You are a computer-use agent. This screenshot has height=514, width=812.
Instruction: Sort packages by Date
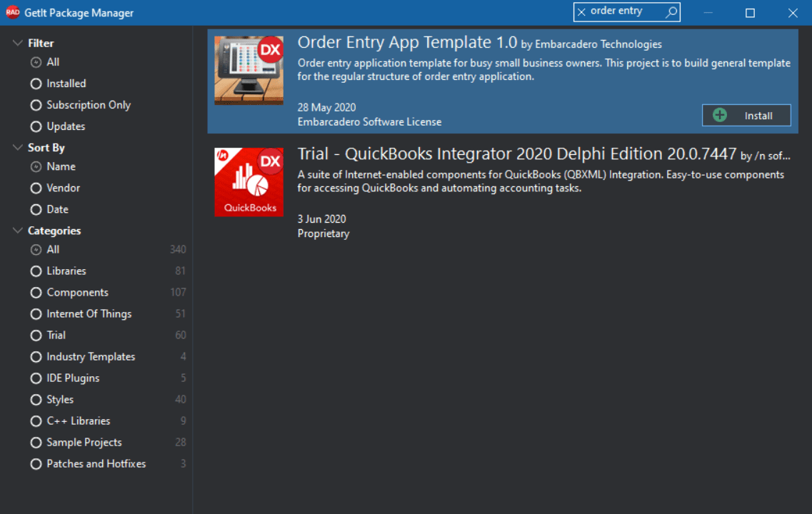49,209
